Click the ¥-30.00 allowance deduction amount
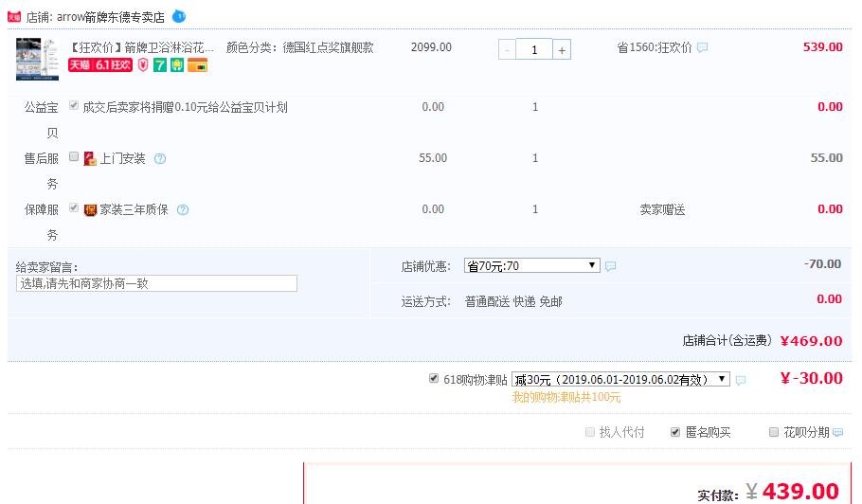Viewport: 862px width, 504px height. pyautogui.click(x=812, y=378)
